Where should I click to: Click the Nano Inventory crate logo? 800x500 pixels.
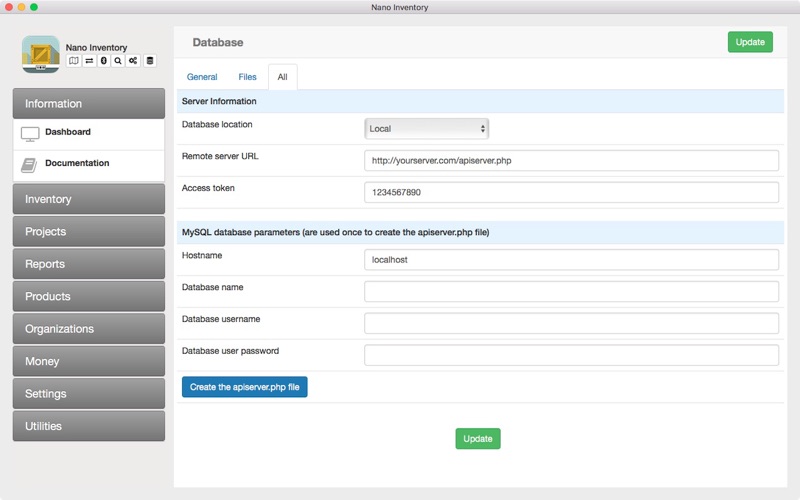[x=41, y=54]
